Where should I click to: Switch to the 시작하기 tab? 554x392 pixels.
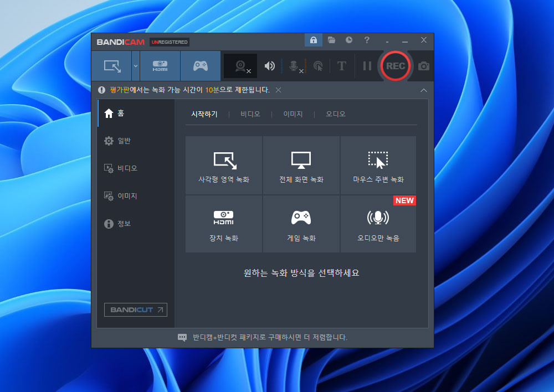coord(204,114)
